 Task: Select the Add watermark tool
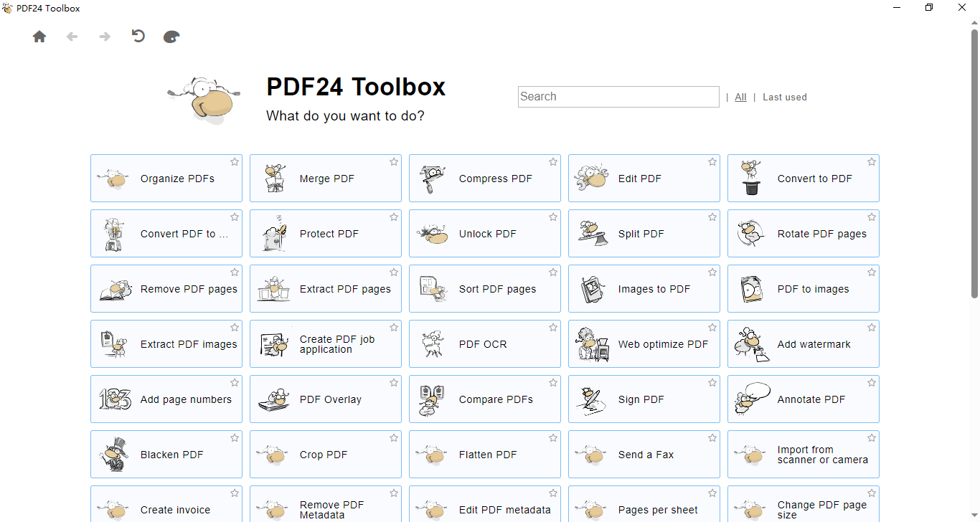coord(804,344)
